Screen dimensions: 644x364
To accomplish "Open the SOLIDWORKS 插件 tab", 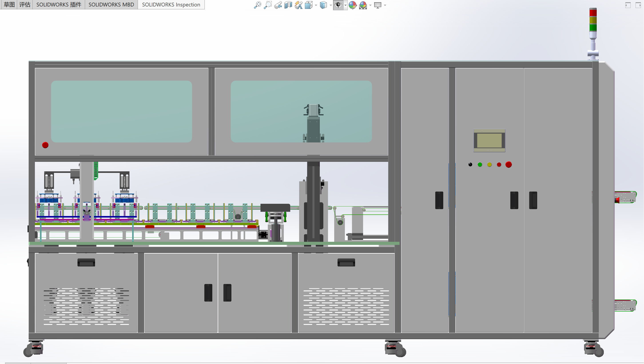I will coord(59,4).
